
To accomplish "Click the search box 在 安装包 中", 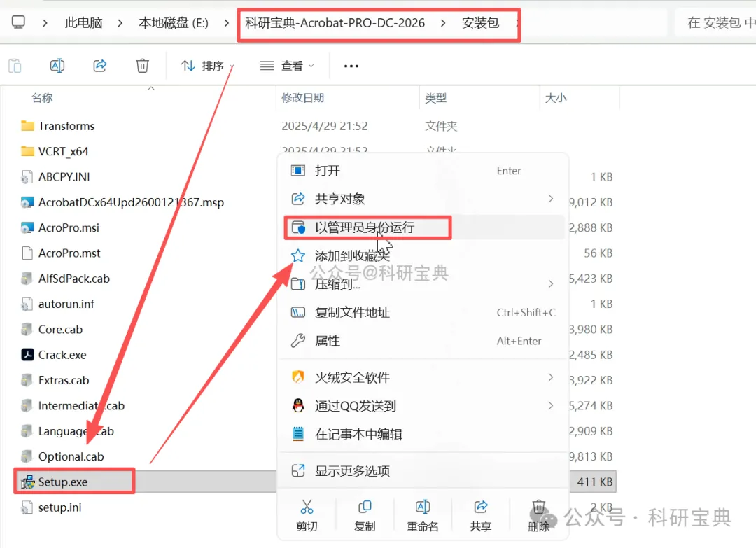I will point(715,22).
